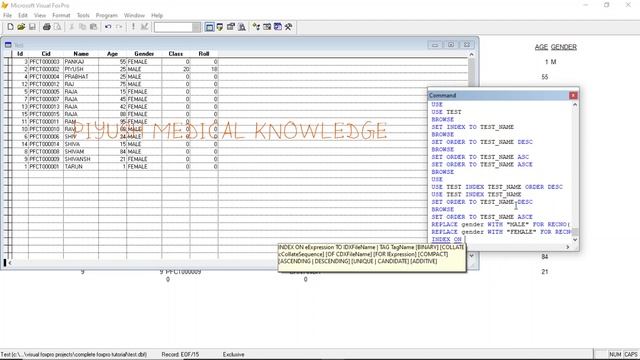640x360 pixels.
Task: Click the Class column header
Action: coord(176,54)
